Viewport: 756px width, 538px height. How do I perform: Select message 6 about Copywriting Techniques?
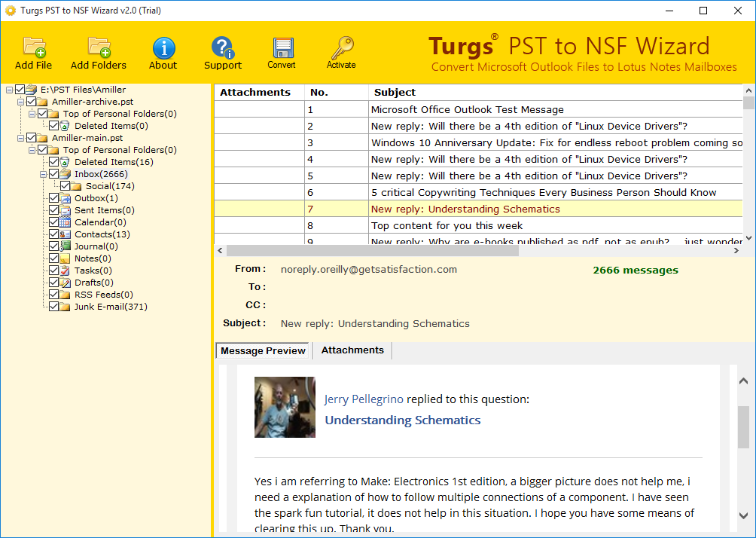point(478,193)
